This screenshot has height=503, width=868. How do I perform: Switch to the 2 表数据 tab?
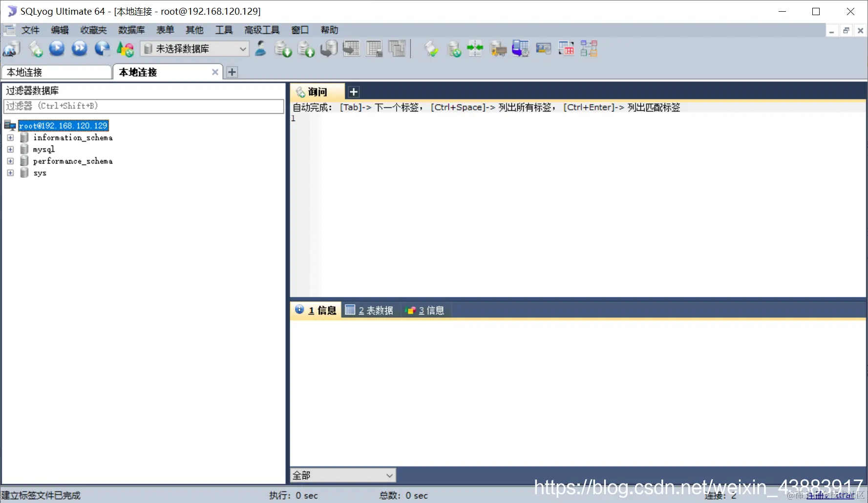[x=369, y=310]
